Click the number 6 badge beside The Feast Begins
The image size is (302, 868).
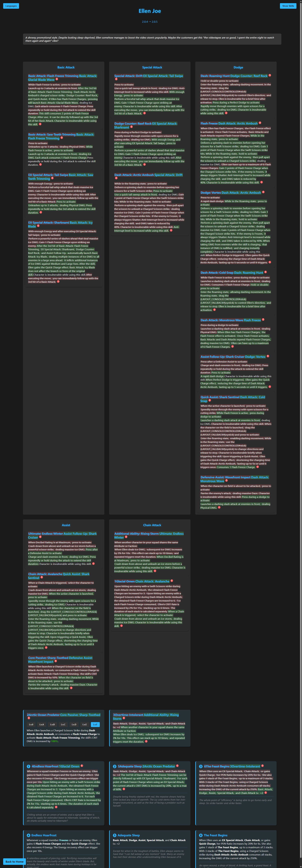(201, 835)
